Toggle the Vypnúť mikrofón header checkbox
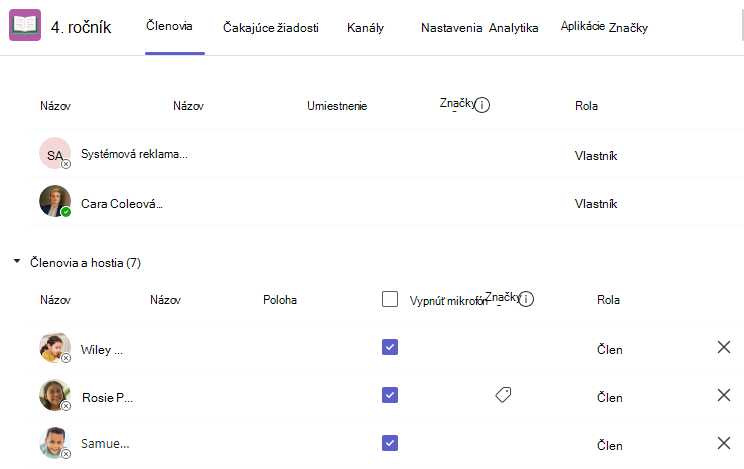744x469 pixels. 390,299
